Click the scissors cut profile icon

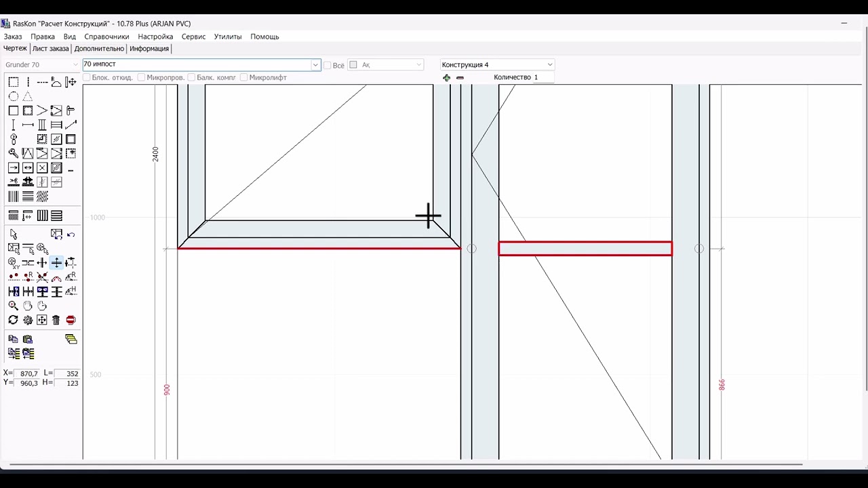point(13,182)
